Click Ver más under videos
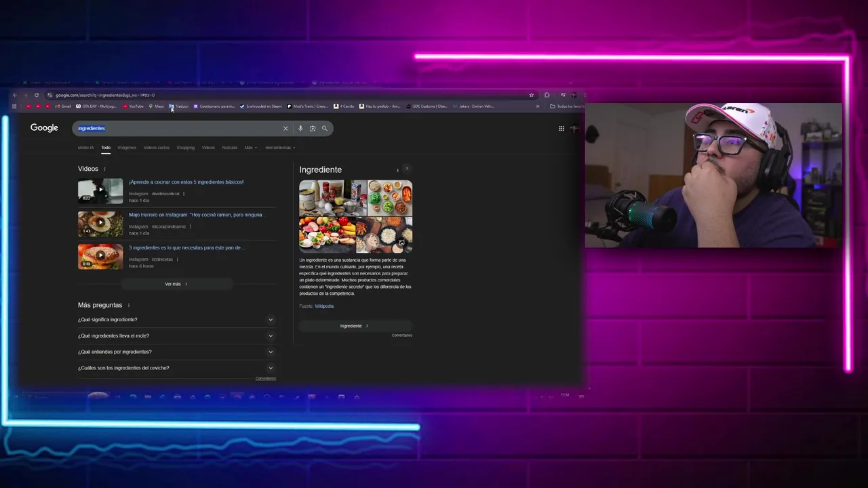868x488 pixels. coord(176,284)
